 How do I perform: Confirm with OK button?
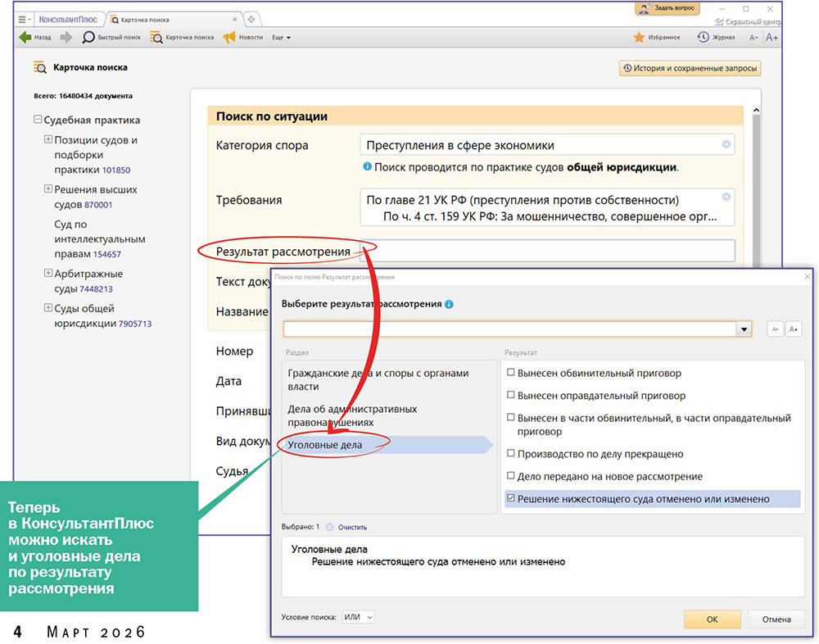pos(712,619)
